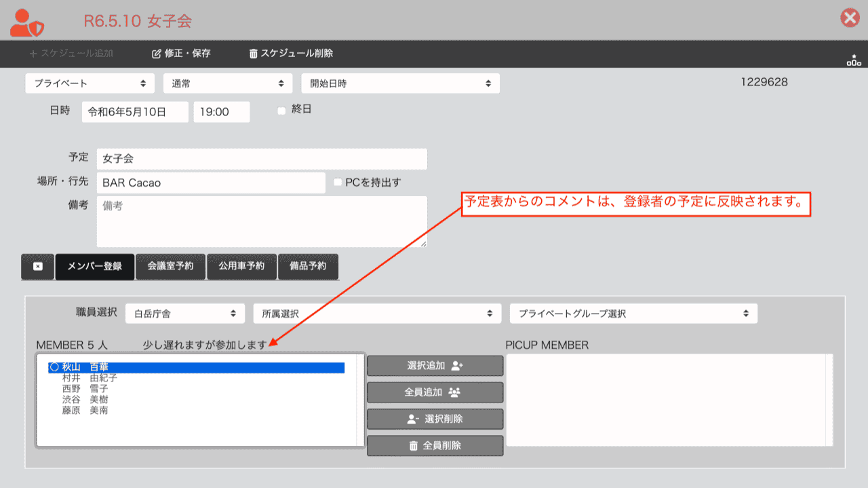The height and width of the screenshot is (488, 868).
Task: Click スケジュール削除 trash toolbar item
Action: pyautogui.click(x=291, y=54)
